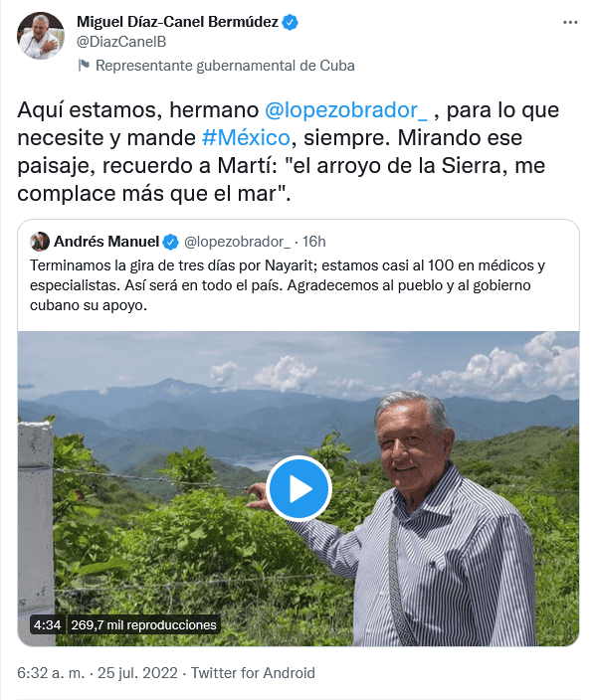Open the tweet date 25 jul. 2022
The height and width of the screenshot is (700, 595).
tap(137, 673)
